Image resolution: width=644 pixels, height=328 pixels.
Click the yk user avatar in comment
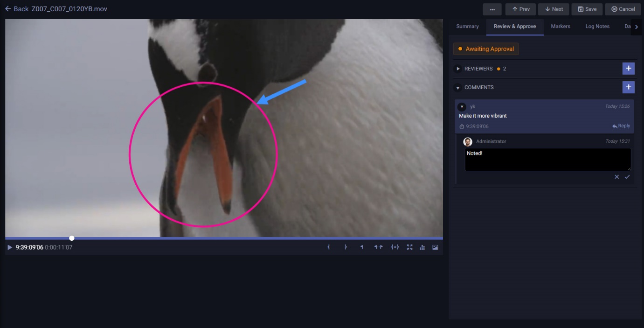(x=462, y=107)
